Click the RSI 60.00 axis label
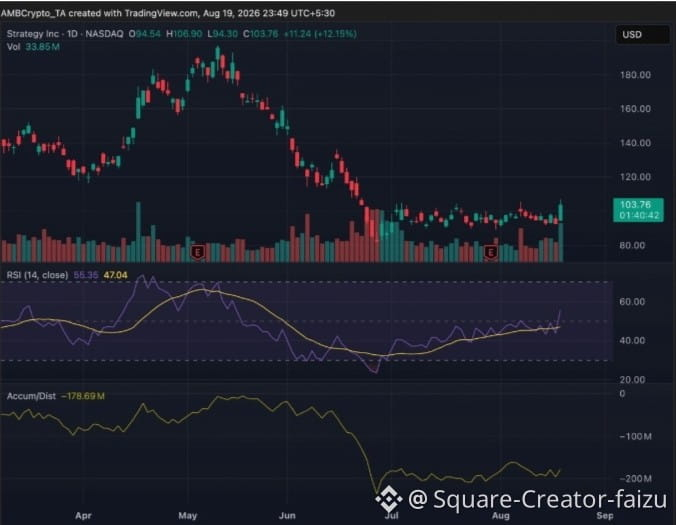The height and width of the screenshot is (525, 676). pyautogui.click(x=632, y=302)
